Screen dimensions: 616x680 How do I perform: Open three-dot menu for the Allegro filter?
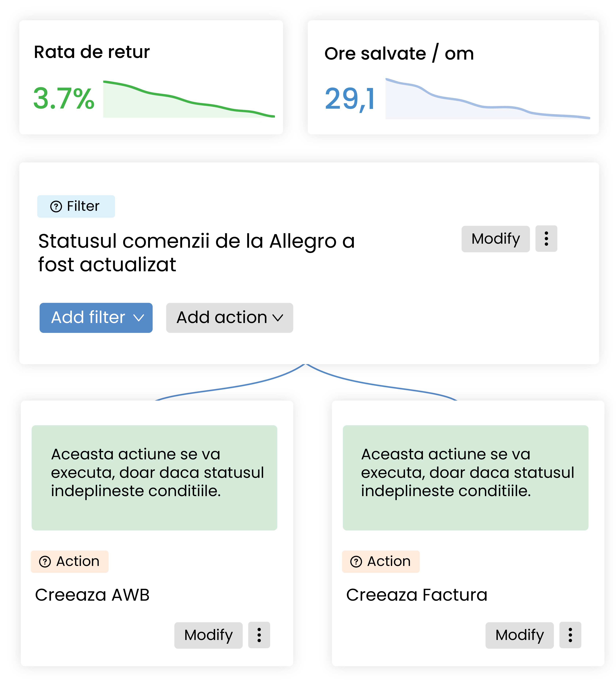pos(546,239)
